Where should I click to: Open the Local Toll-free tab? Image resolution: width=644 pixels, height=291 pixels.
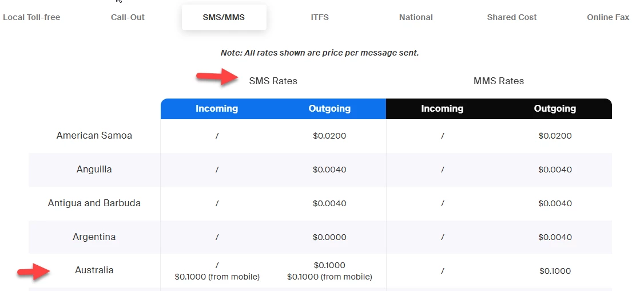[31, 17]
